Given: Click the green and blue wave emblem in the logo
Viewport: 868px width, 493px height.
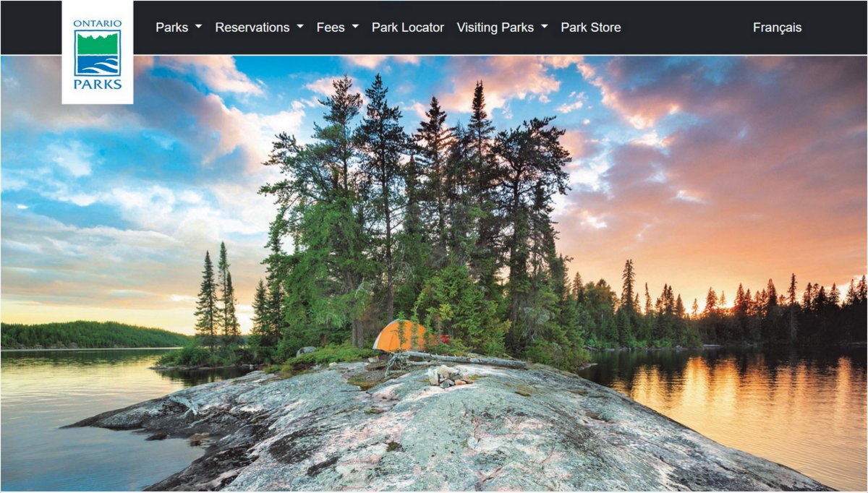Looking at the screenshot, I should pyautogui.click(x=98, y=53).
